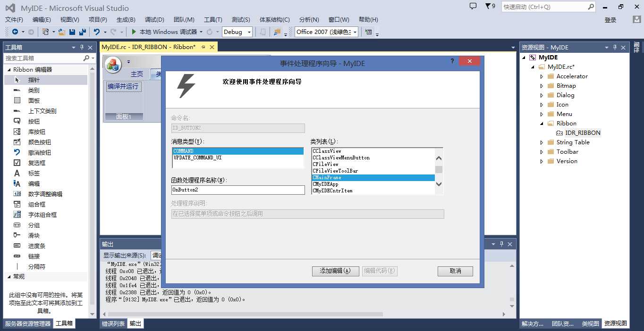This screenshot has width=644, height=331.
Task: Select the 主页 ribbon tab in designer
Action: [x=137, y=74]
